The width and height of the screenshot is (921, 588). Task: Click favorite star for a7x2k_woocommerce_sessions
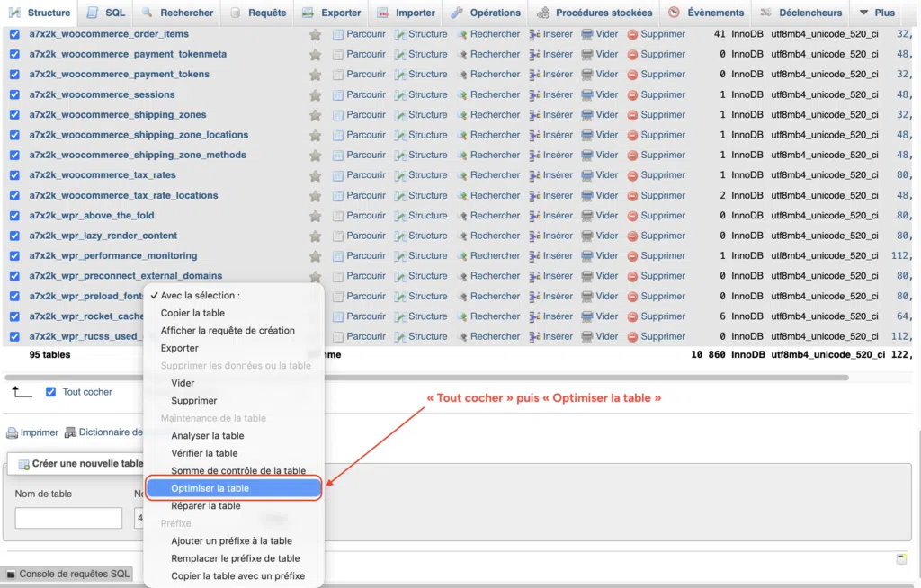click(316, 95)
